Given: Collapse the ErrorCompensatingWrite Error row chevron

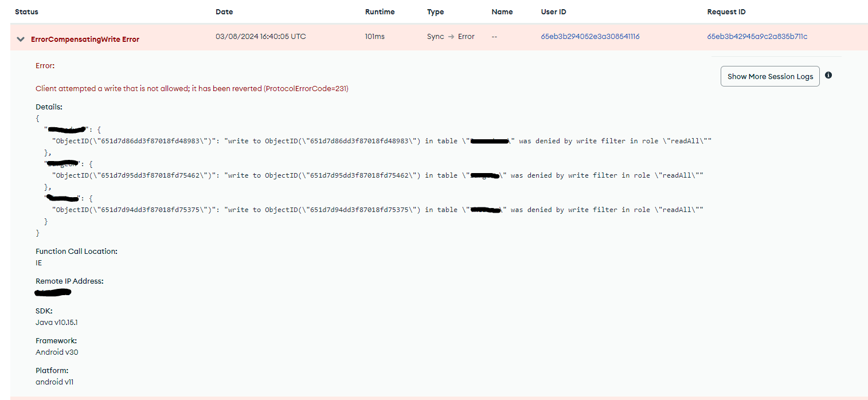Looking at the screenshot, I should coord(21,40).
